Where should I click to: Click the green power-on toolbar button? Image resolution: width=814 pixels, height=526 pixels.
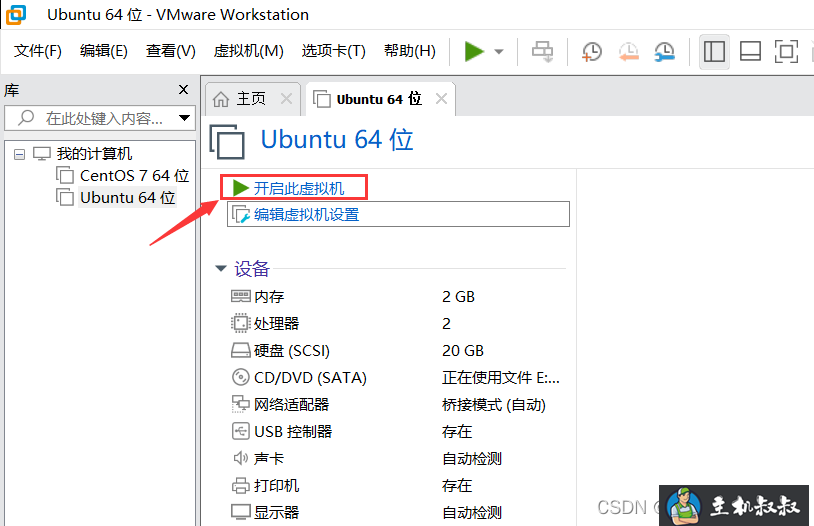[x=474, y=51]
